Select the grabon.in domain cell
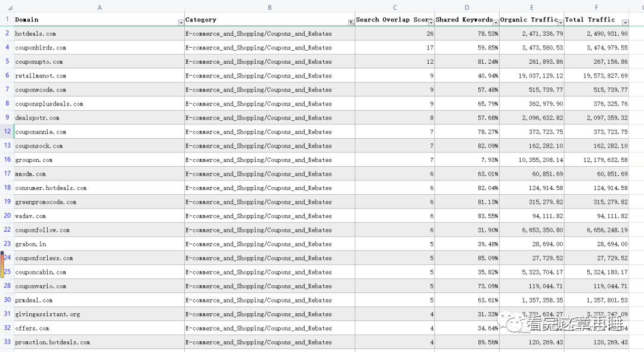644x352 pixels. (x=100, y=244)
